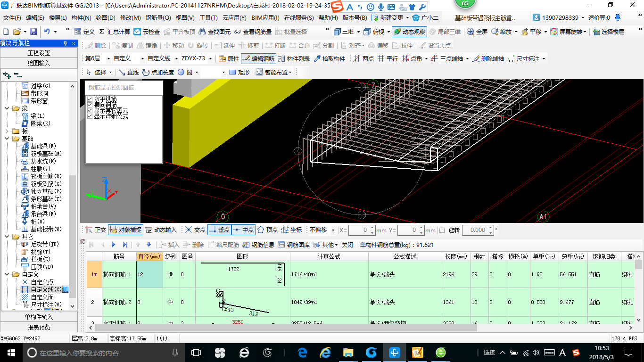This screenshot has width=644, height=362.
Task: Collapse the 基础 tree folder
Action: point(7,139)
